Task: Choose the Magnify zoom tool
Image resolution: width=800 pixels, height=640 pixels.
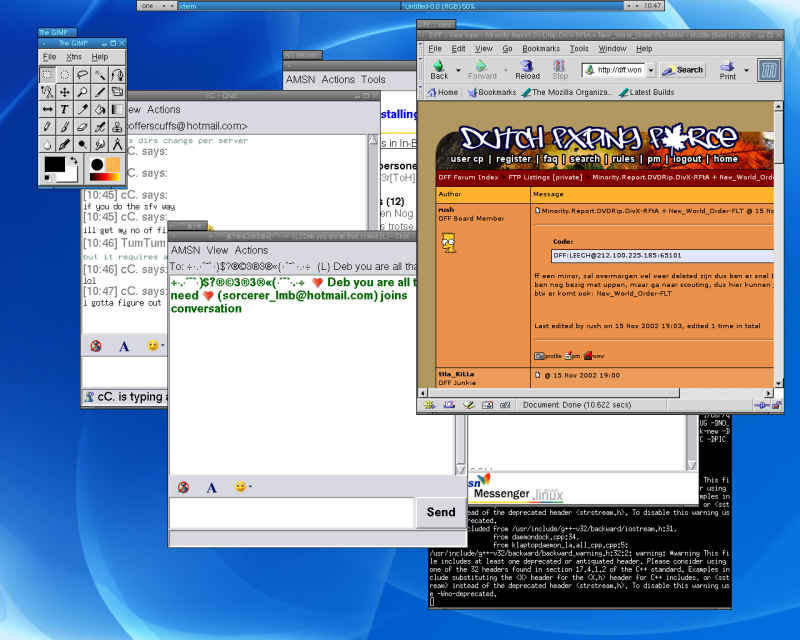Action: pos(82,92)
